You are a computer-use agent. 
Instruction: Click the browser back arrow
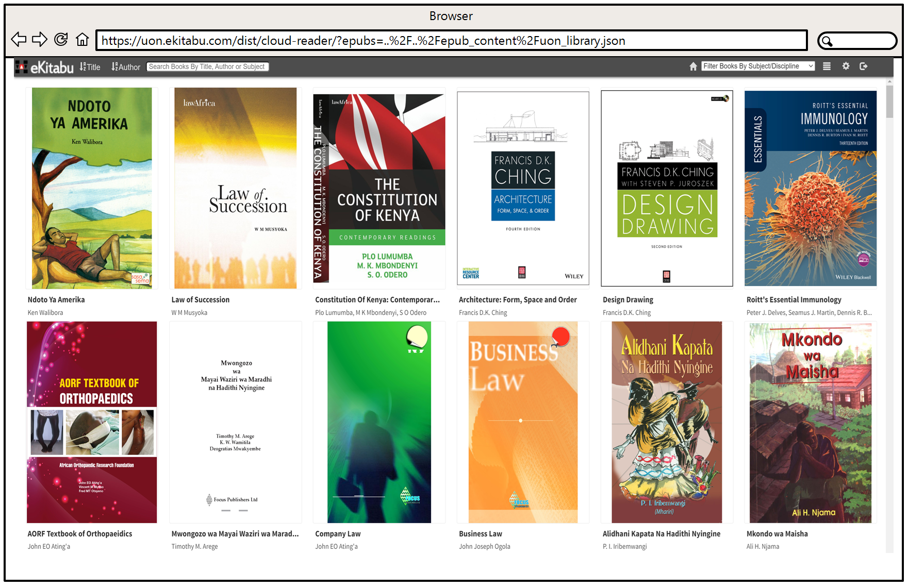click(x=19, y=40)
